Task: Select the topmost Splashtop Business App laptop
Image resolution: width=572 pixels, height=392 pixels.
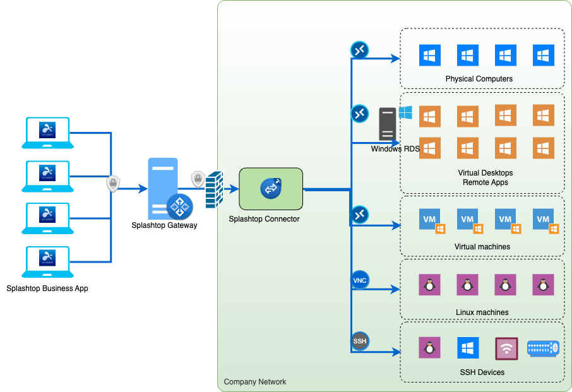Action: [x=48, y=133]
